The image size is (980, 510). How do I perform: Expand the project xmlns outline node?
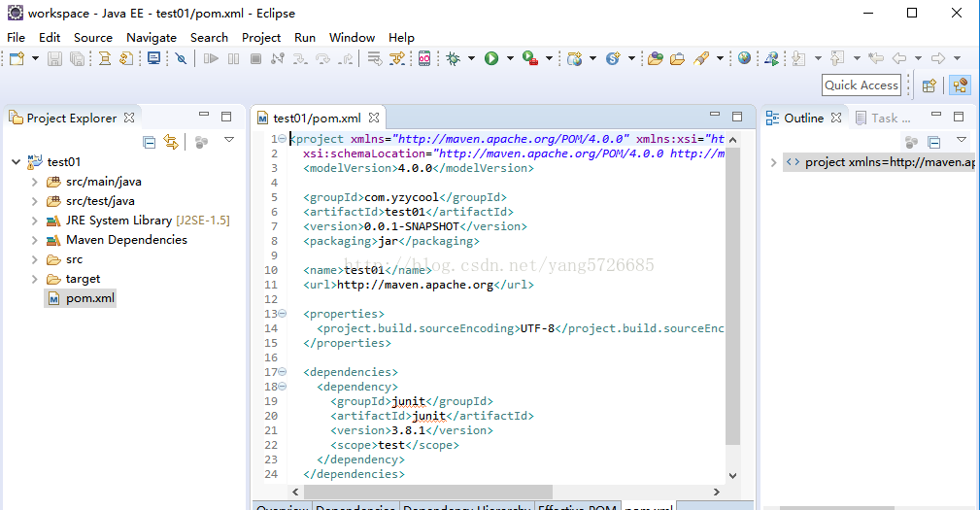773,162
